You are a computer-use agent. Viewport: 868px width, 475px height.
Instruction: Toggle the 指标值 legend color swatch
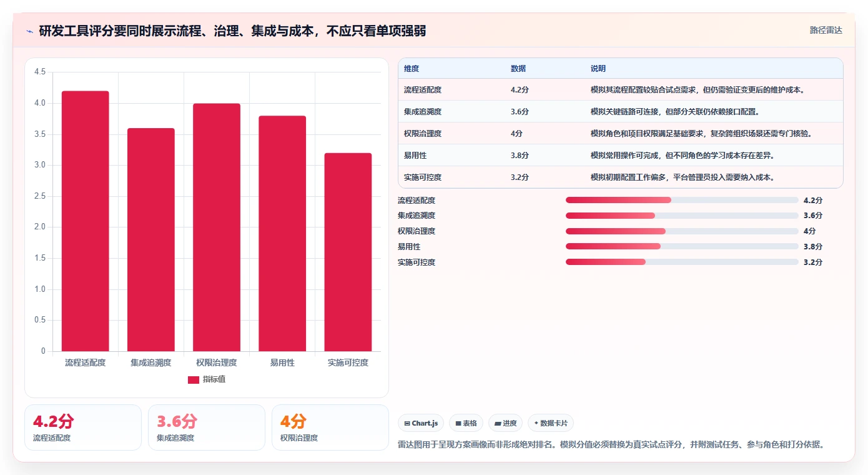(194, 379)
